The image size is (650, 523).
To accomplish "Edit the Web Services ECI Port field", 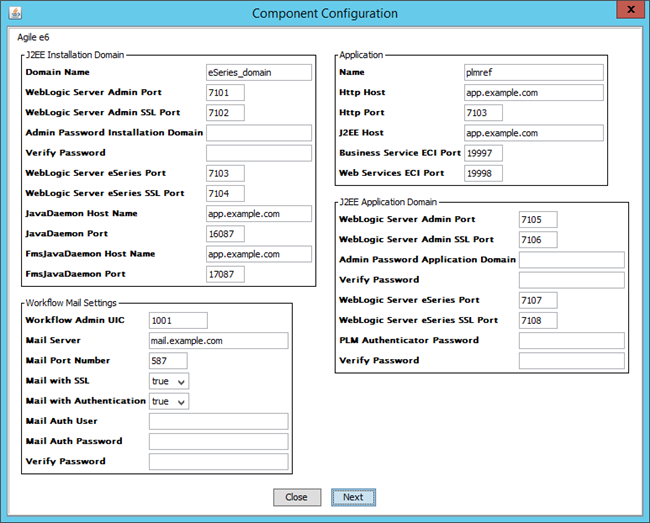I will pyautogui.click(x=483, y=173).
